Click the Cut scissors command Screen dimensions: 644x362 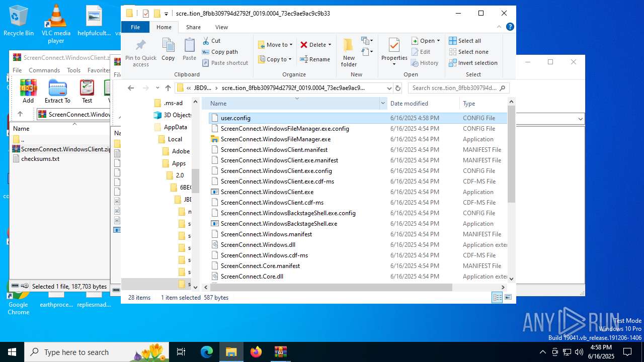(211, 41)
